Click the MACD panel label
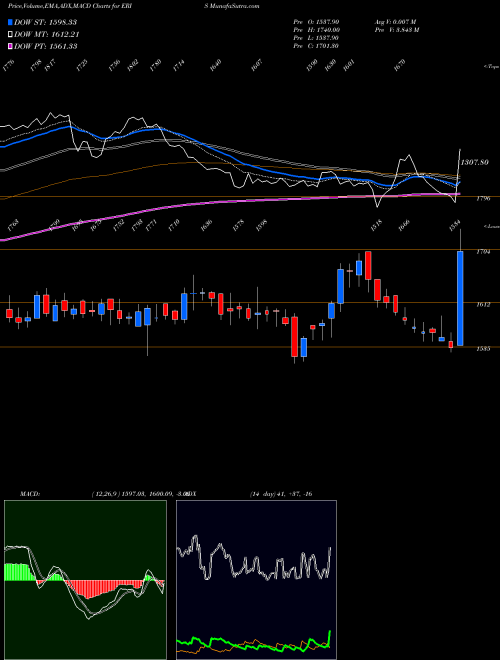Screen dimensions: 500x660 pyautogui.click(x=29, y=494)
